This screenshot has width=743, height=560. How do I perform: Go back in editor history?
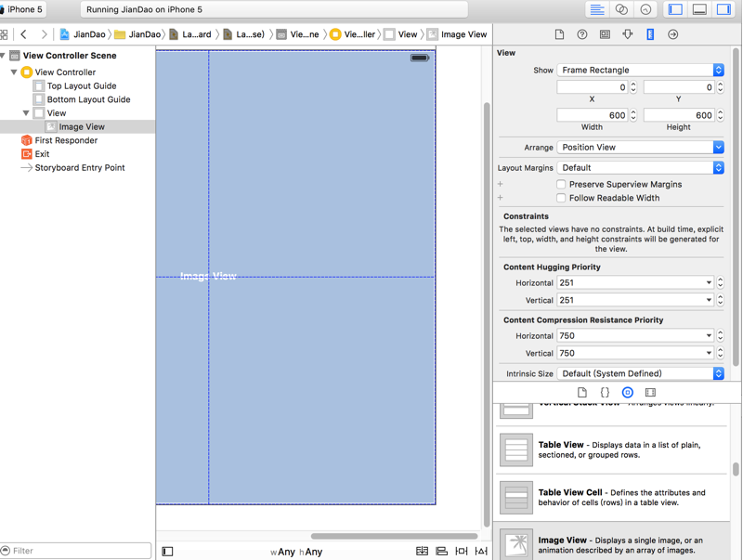point(24,34)
